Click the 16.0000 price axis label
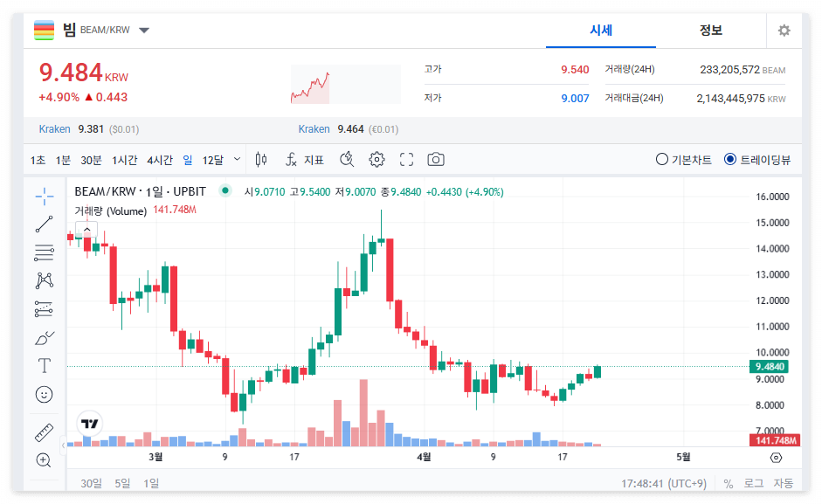The height and width of the screenshot is (504, 822). coord(772,197)
